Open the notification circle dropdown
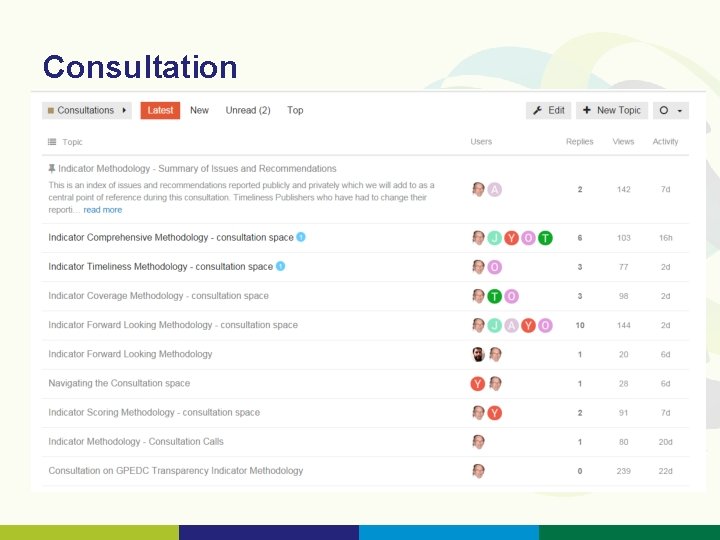This screenshot has width=720, height=540. click(671, 110)
